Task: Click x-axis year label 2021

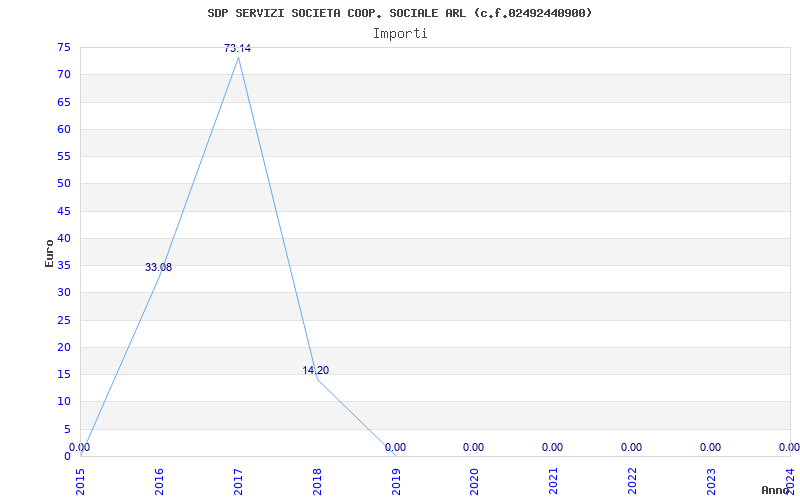Action: tap(554, 482)
